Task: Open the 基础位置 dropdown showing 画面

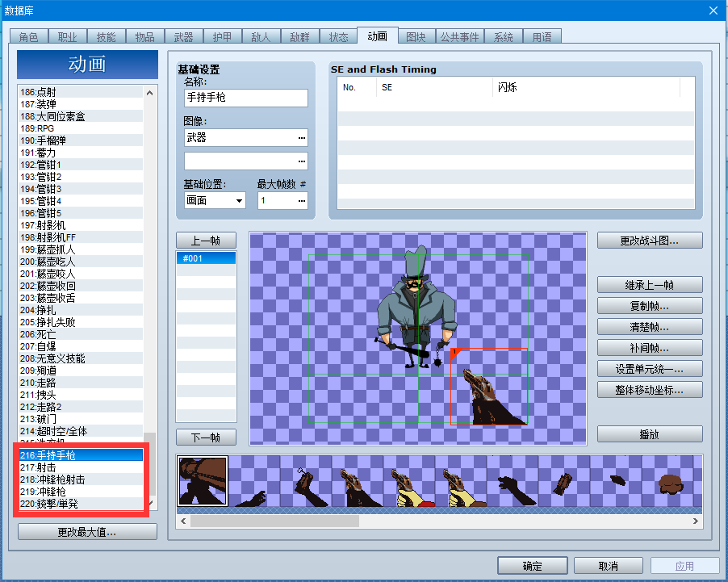Action: (215, 201)
